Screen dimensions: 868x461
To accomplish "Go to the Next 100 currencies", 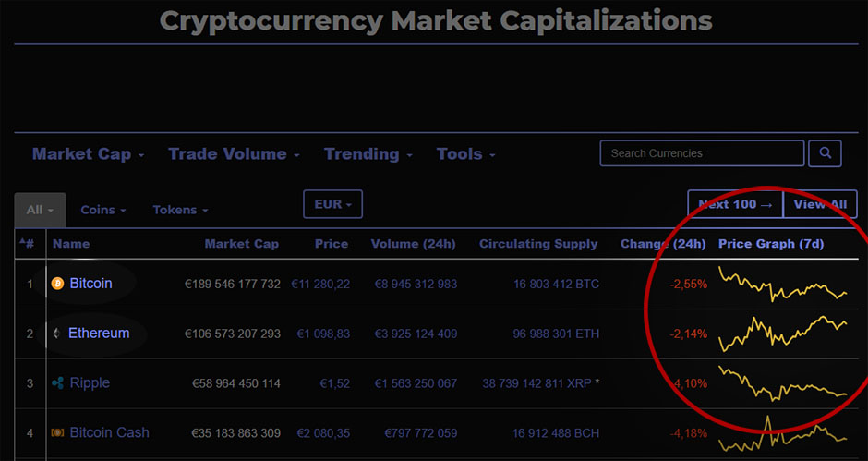I will click(x=735, y=204).
